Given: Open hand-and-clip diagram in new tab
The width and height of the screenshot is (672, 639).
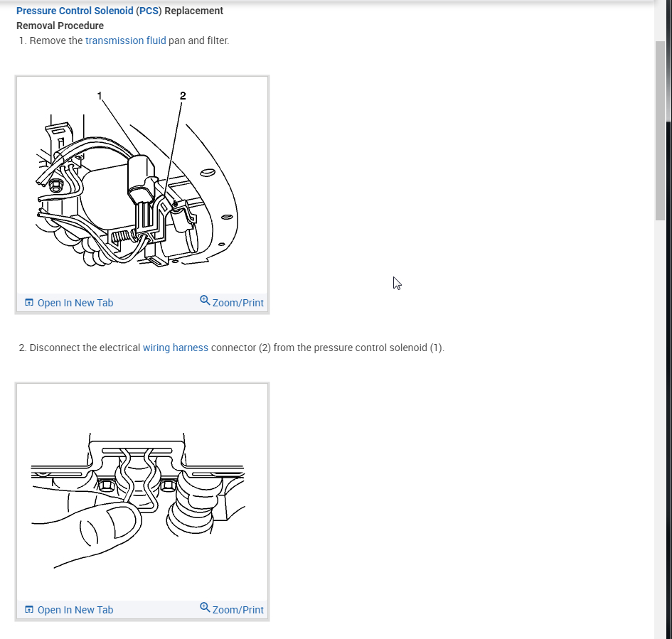Looking at the screenshot, I should 75,610.
